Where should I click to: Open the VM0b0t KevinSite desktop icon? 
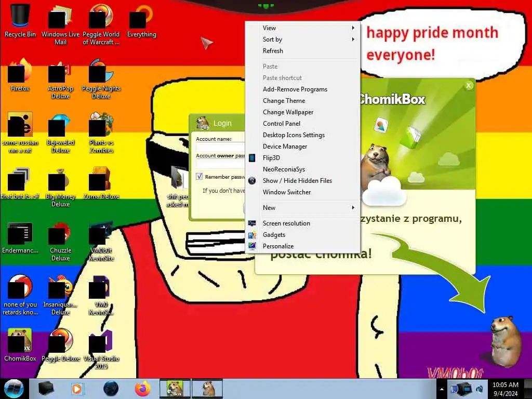click(x=101, y=241)
